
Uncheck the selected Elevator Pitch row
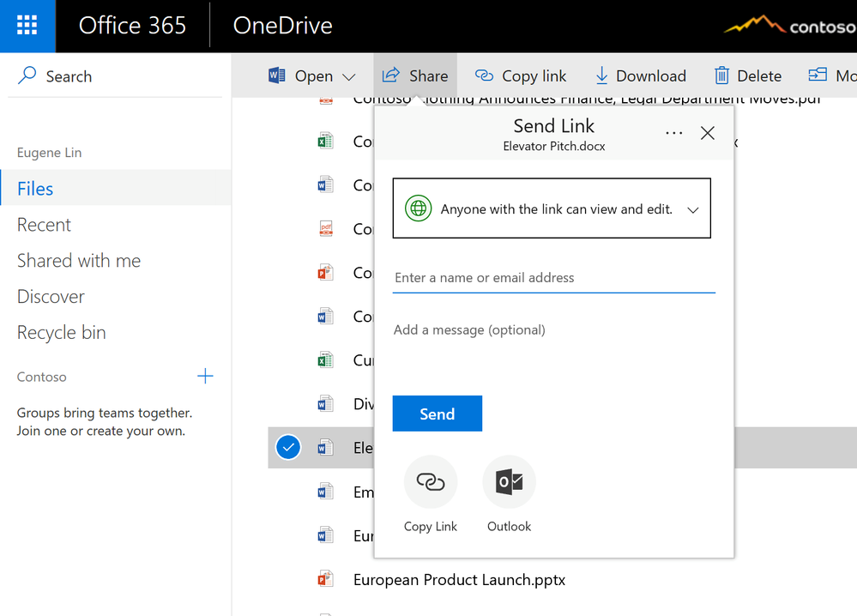(x=288, y=448)
